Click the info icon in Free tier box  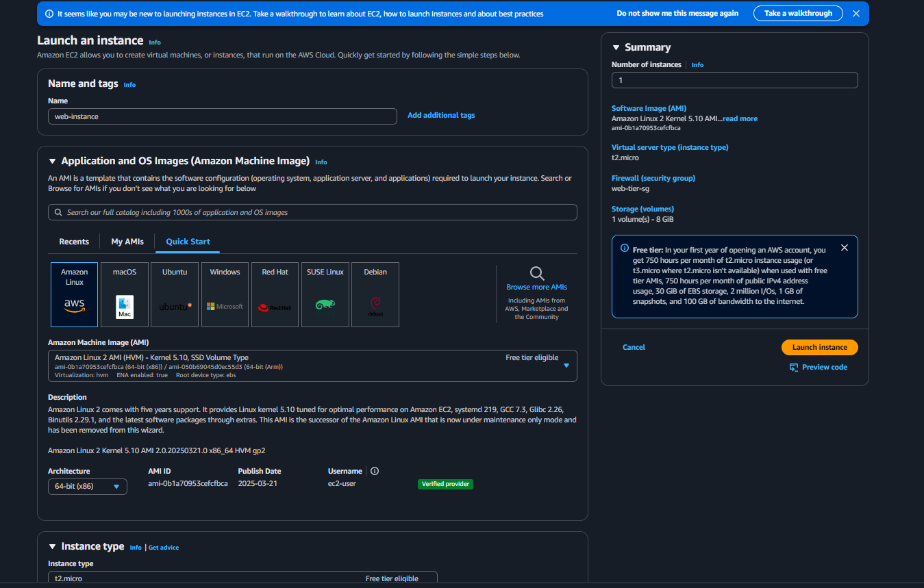point(625,248)
